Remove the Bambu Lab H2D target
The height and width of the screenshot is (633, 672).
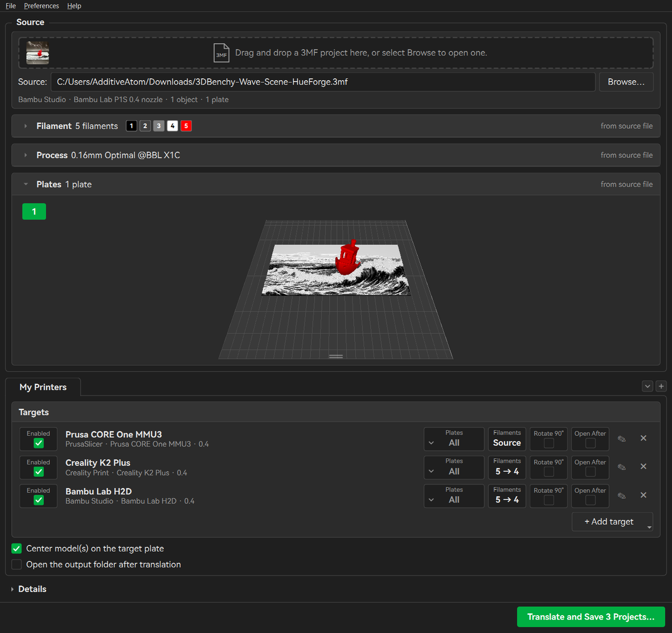[643, 495]
